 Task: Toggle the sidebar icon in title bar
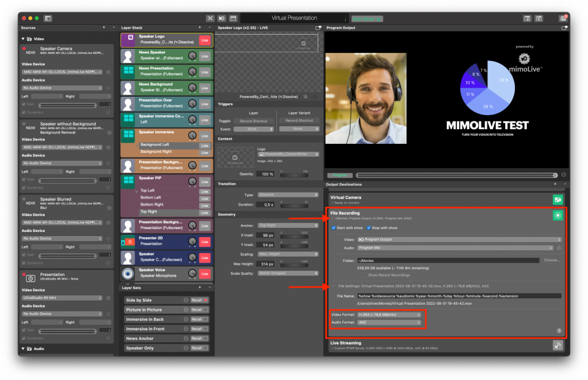pos(48,18)
